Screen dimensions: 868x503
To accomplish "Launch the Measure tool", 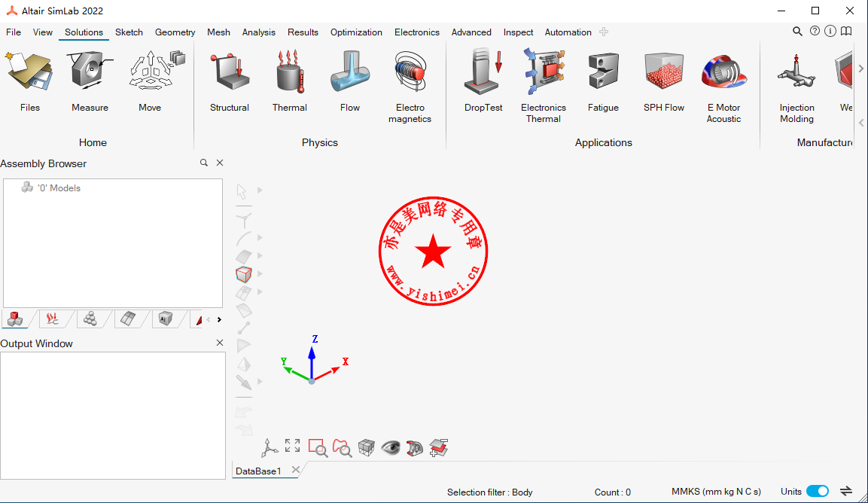I will [x=90, y=81].
